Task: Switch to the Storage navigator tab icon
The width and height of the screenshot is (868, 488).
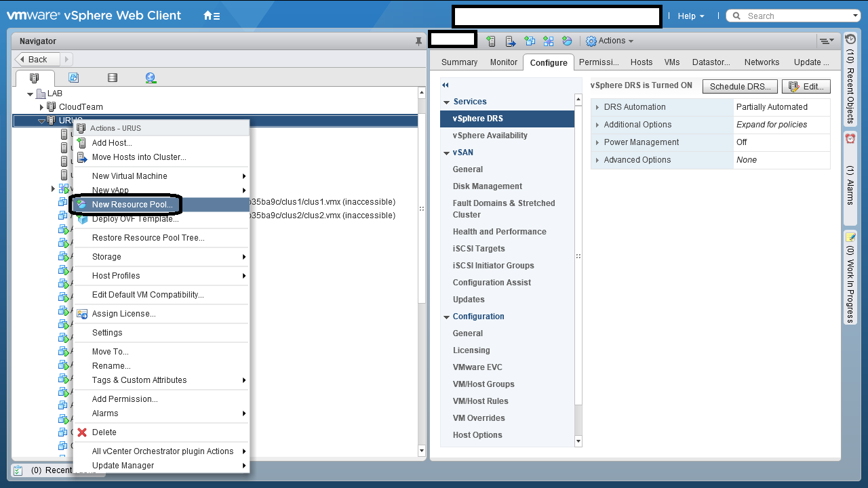Action: tap(113, 78)
